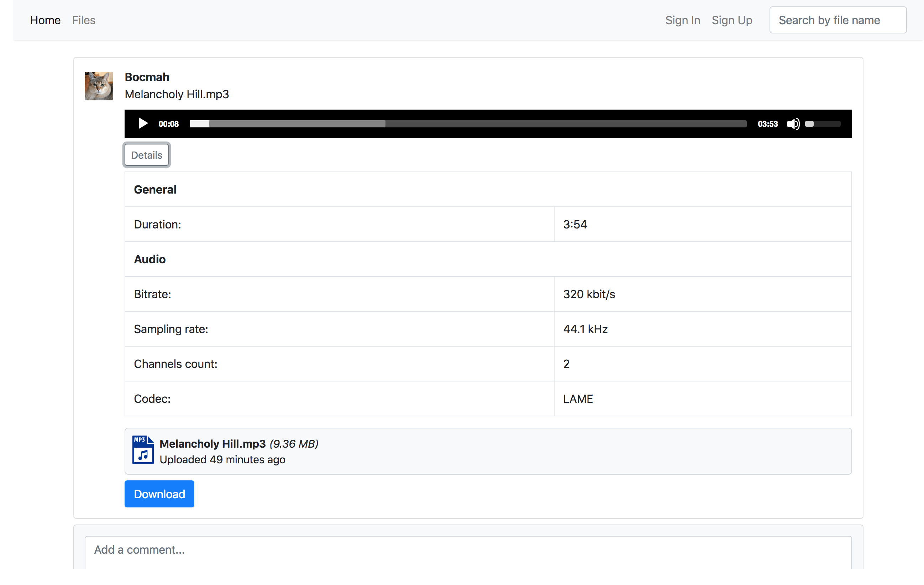Go to the Home page
The image size is (924, 585).
(x=45, y=20)
